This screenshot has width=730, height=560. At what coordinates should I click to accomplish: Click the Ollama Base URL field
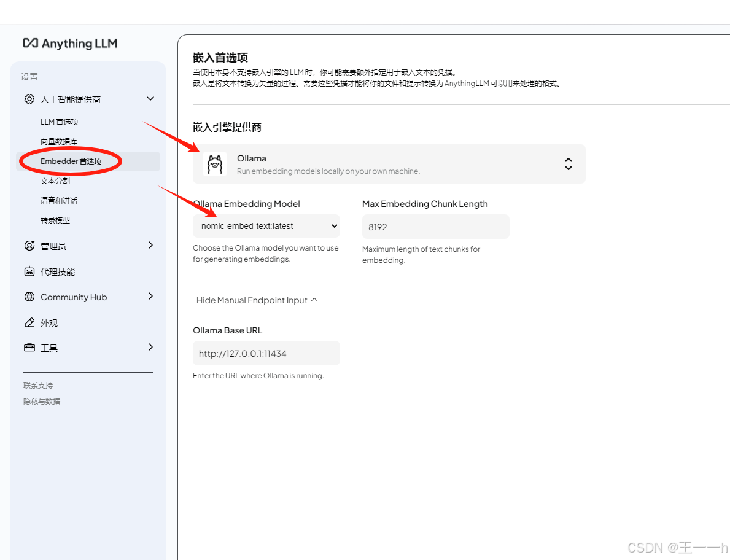pyautogui.click(x=266, y=353)
